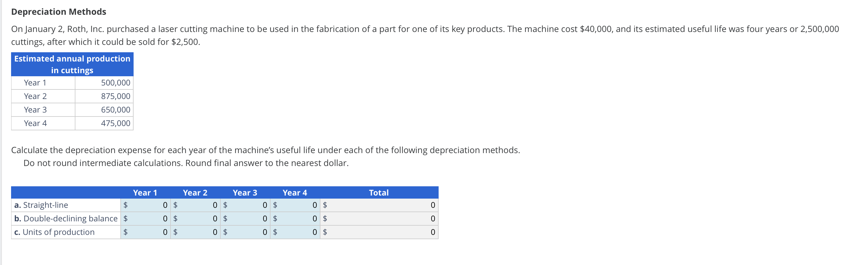This screenshot has width=868, height=265.
Task: Click the Total column header
Action: click(378, 193)
